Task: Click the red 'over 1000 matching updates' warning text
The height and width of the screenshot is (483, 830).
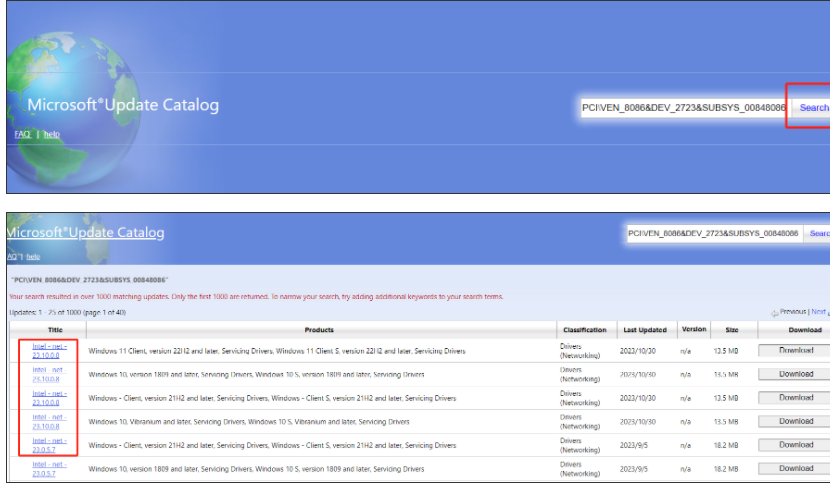Action: [x=256, y=297]
